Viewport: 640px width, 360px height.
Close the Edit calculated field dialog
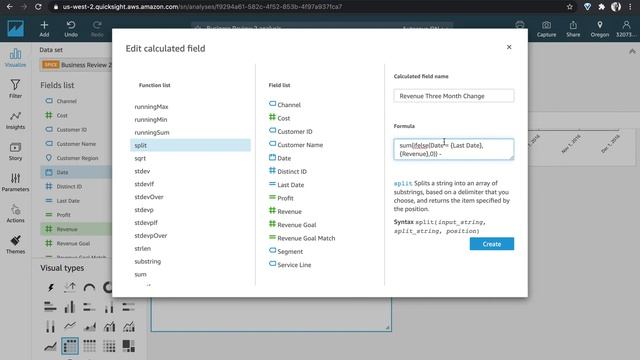[509, 47]
